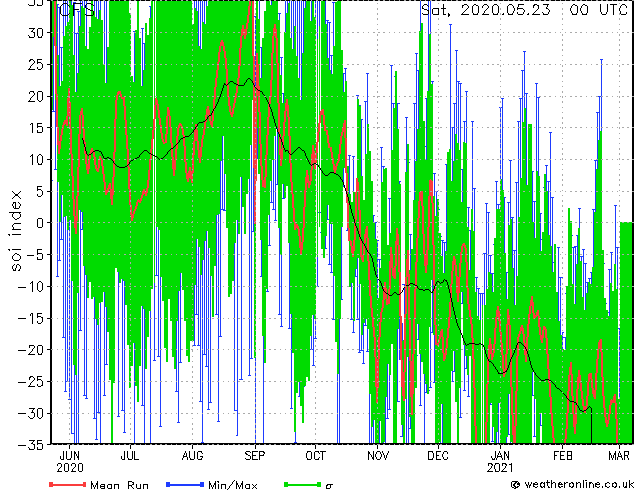Click the 'soi index' y-axis title
This screenshot has width=634, height=490.
point(16,231)
